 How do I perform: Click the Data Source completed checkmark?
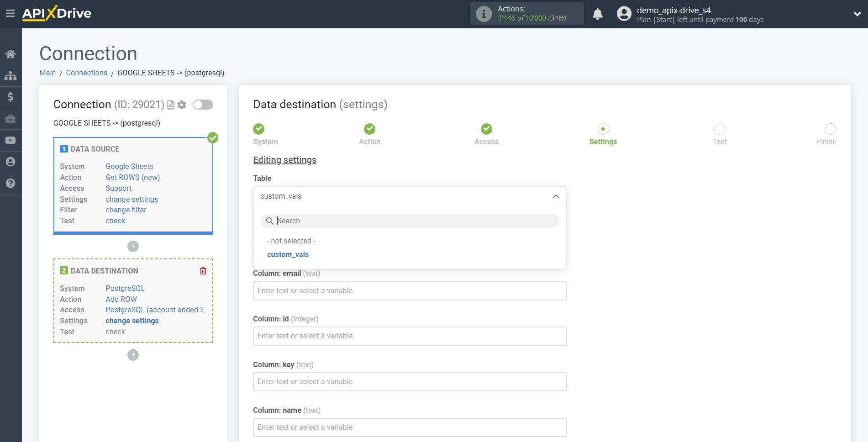coord(213,138)
